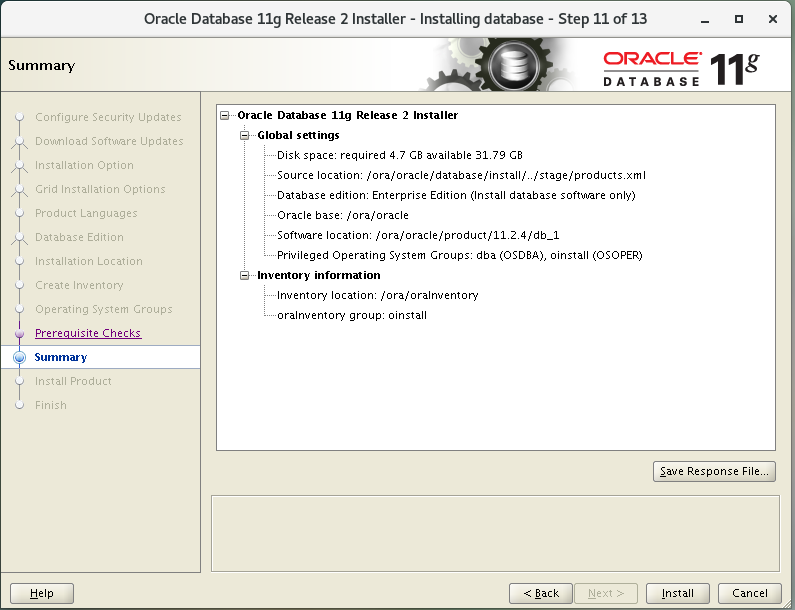Click the Install Product step bullet
The image size is (795, 610).
20,381
